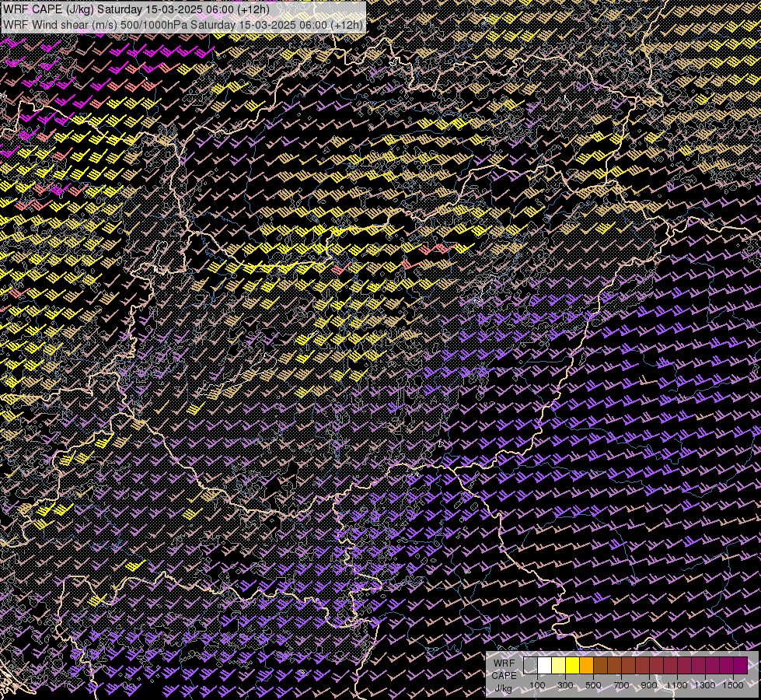
Task: Pick the legend swatch starting at tick 700
Action: (629, 665)
